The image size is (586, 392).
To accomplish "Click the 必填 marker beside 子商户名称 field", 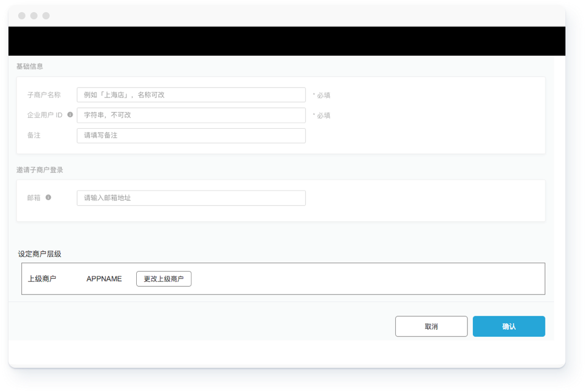I will [322, 95].
